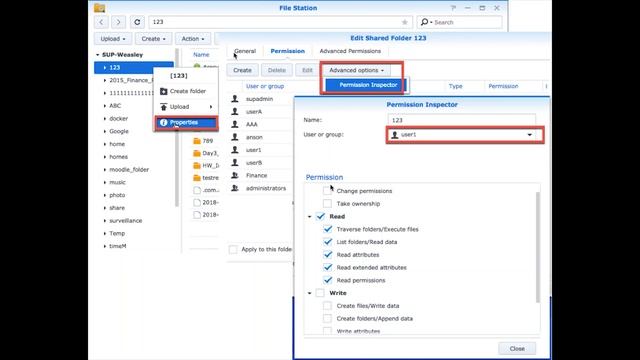The height and width of the screenshot is (360, 640).
Task: Click the testre folder icon
Action: click(197, 178)
